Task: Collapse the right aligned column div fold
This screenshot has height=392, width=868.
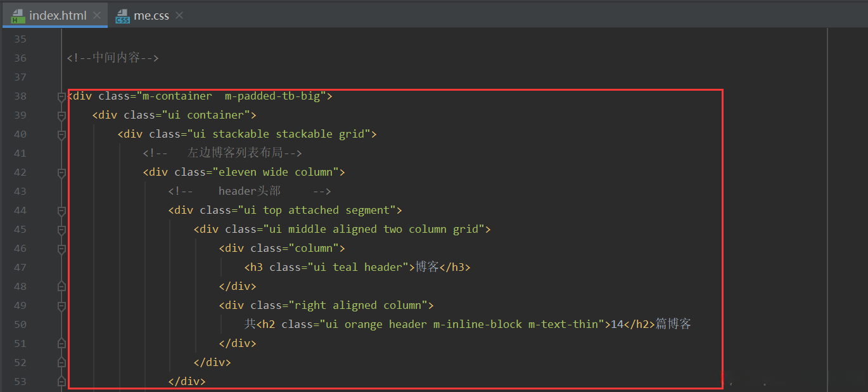Action: point(61,306)
